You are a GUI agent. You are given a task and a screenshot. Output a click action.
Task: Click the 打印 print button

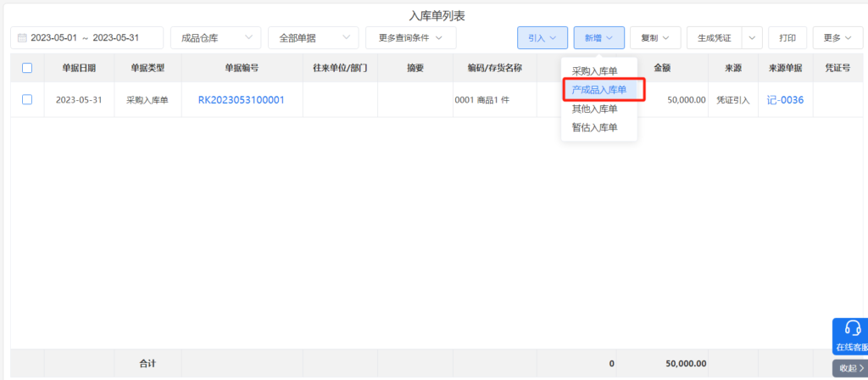[787, 37]
